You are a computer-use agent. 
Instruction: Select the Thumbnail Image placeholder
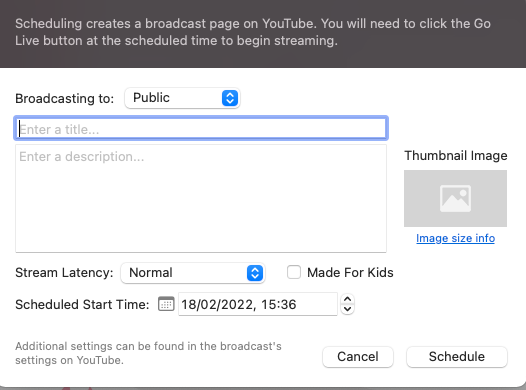click(x=455, y=199)
